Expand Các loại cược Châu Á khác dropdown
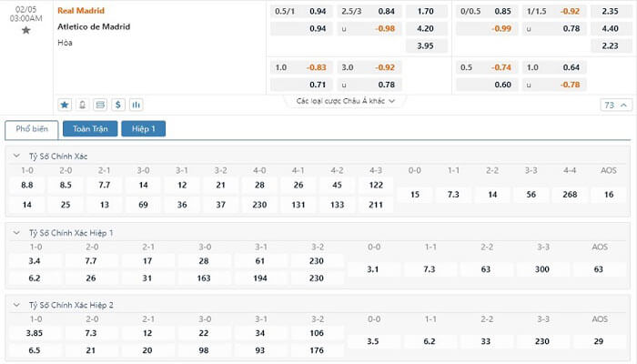637x364 pixels. point(345,101)
